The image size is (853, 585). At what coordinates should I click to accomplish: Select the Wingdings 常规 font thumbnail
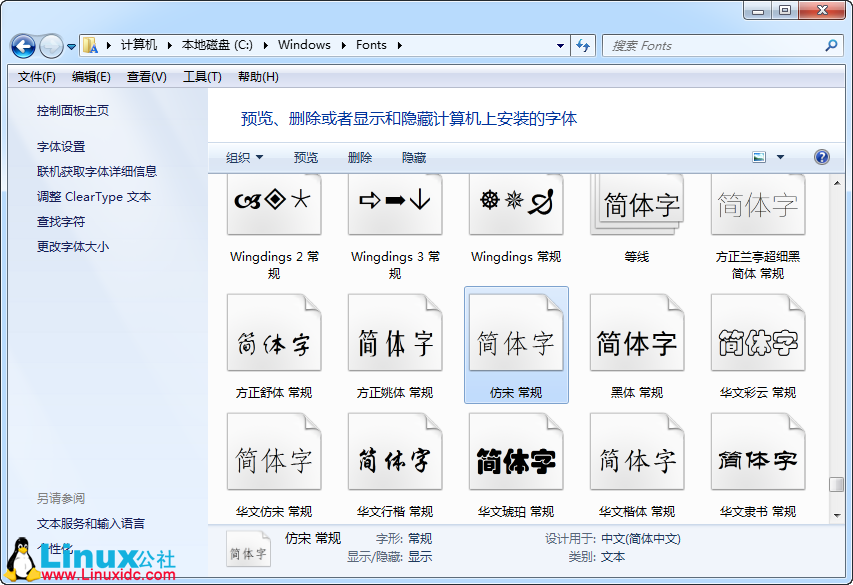[515, 205]
